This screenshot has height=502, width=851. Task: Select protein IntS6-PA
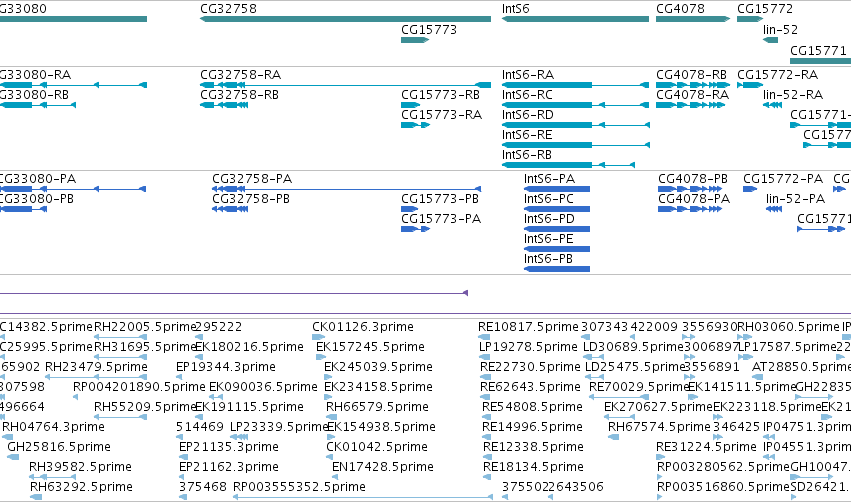557,189
